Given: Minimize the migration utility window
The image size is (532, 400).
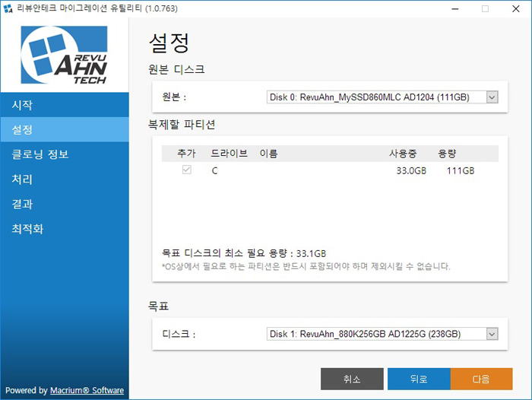Looking at the screenshot, I should tap(454, 8).
